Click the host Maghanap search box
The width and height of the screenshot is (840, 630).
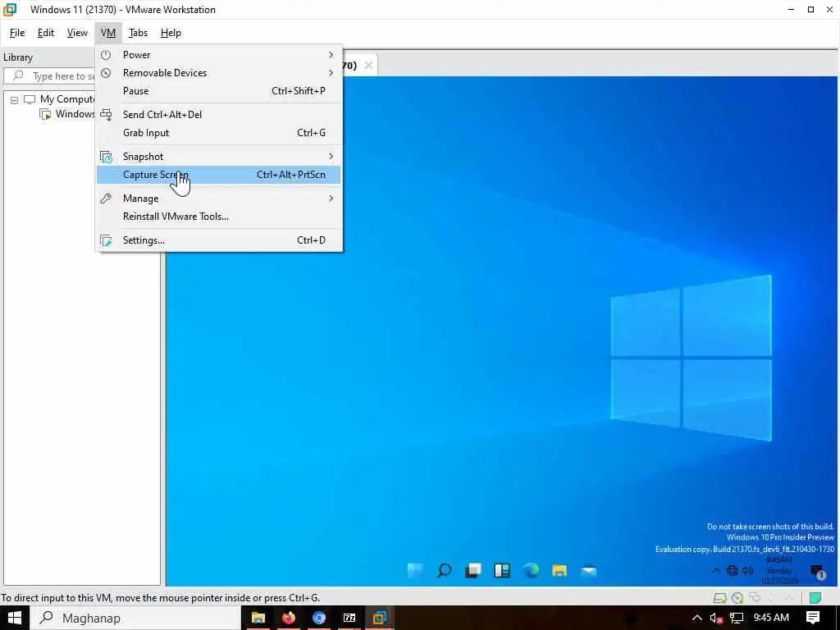pyautogui.click(x=135, y=619)
